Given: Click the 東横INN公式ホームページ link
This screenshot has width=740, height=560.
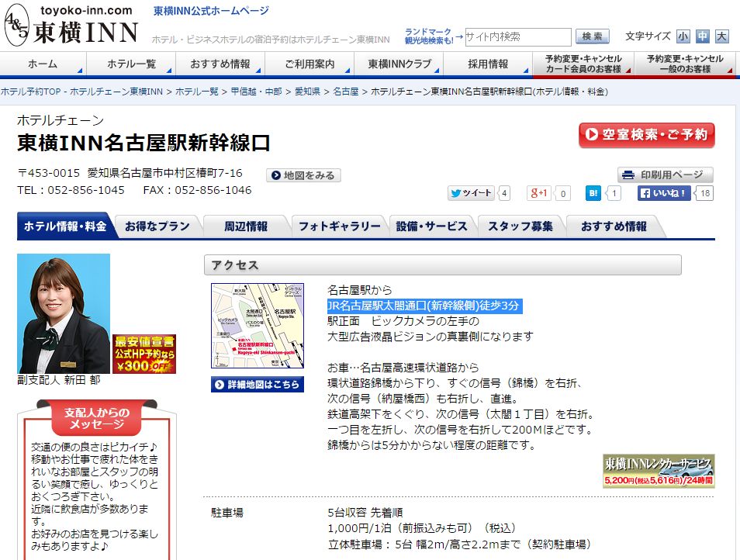Looking at the screenshot, I should tap(211, 11).
